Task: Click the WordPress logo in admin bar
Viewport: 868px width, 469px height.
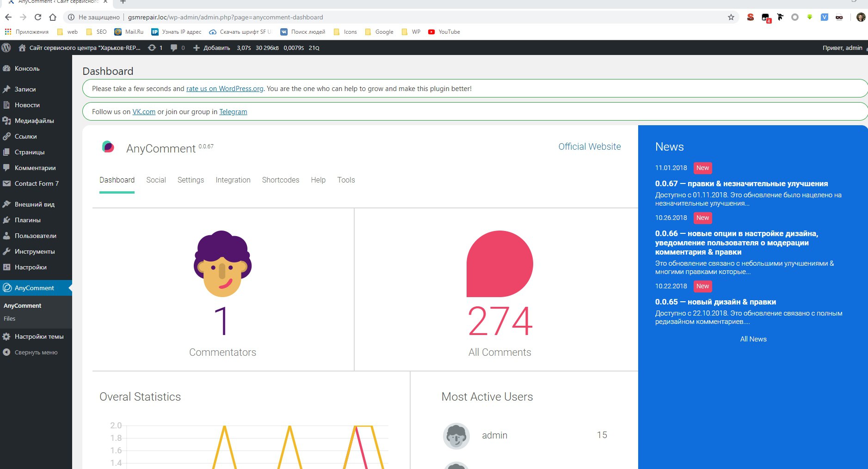Action: 6,48
